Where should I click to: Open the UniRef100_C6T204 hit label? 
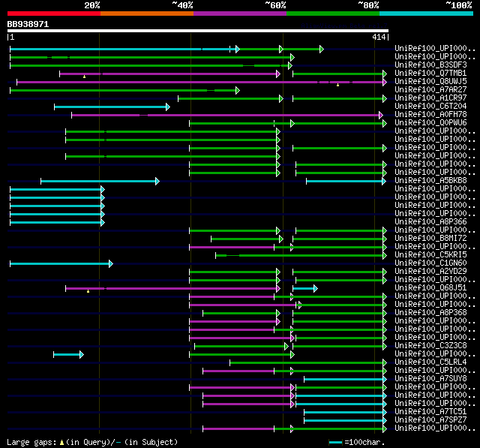[430, 107]
